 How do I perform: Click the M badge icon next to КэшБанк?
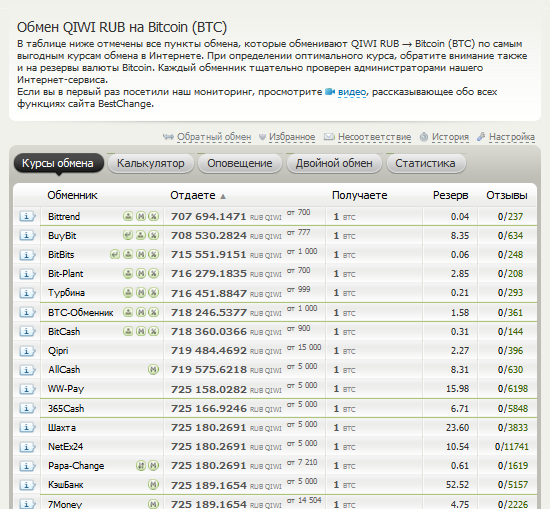(153, 484)
